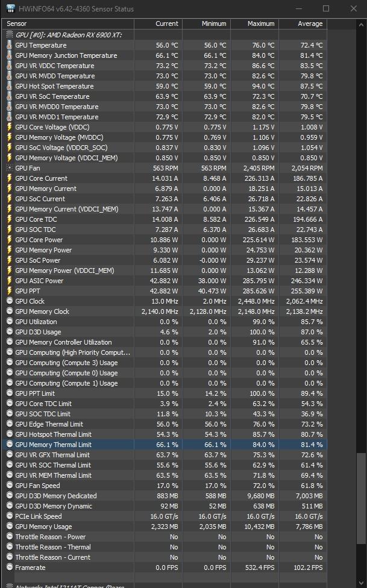Select the GPU SoC Power row

point(165,260)
